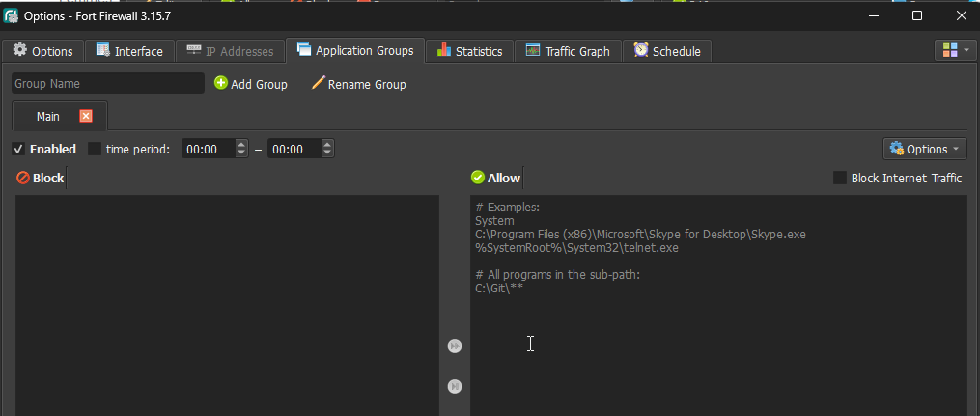This screenshot has height=416, width=980.
Task: Click the gear icon on Options tab
Action: tap(20, 50)
